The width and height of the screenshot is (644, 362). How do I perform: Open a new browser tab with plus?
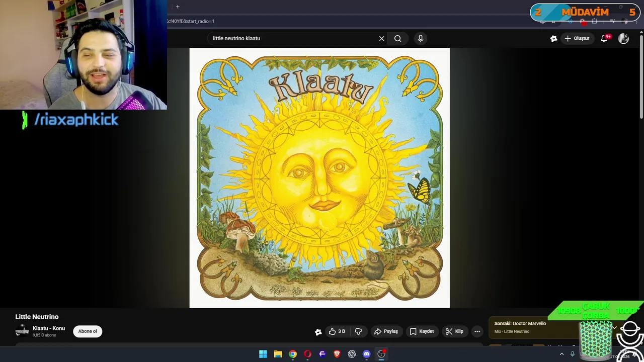pos(178,7)
